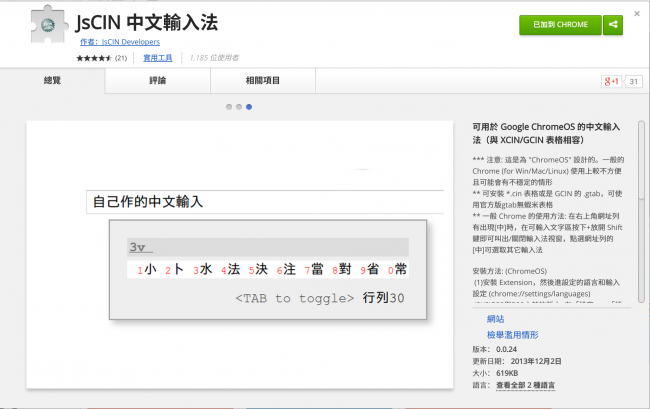This screenshot has height=409, width=650.
Task: Click the JsCIN 中文輸入法 title
Action: (146, 22)
